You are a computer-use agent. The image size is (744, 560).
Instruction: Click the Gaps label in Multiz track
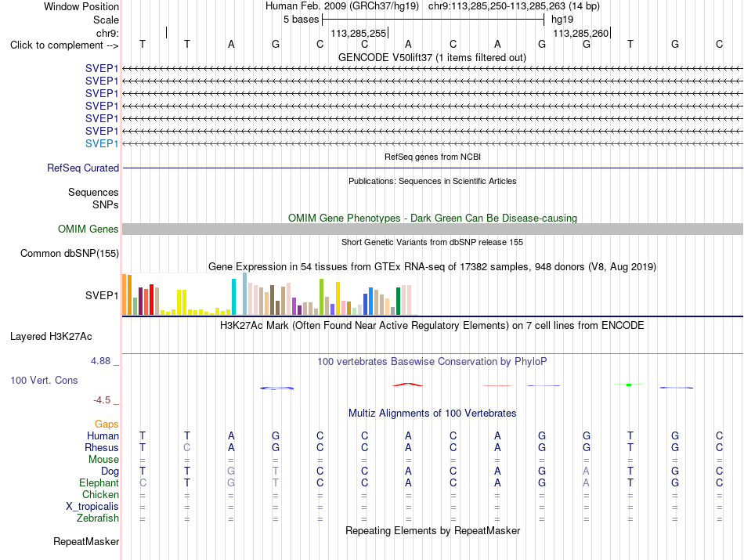(x=107, y=424)
